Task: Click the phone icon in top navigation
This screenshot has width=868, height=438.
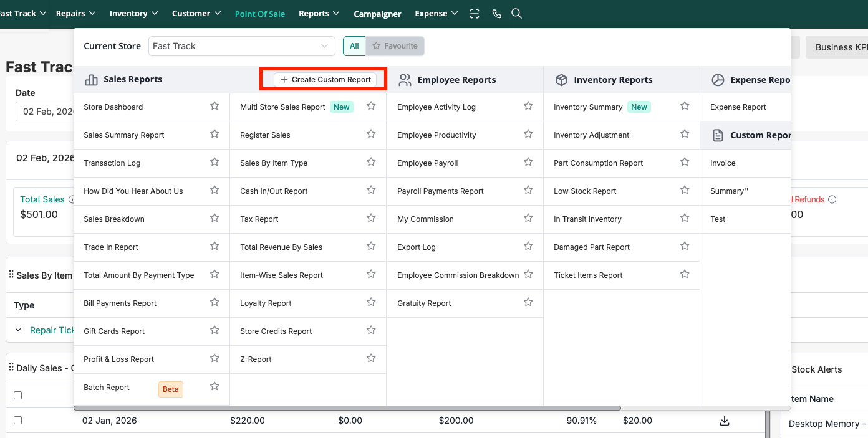Action: [496, 14]
